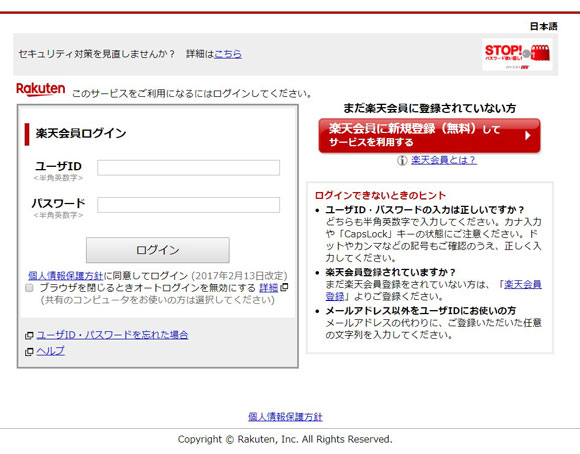Open the こちら security details link
This screenshot has width=580, height=454.
pos(228,54)
